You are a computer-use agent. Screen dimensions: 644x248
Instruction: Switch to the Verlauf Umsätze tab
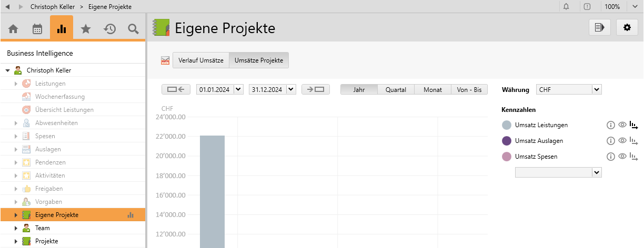(202, 60)
